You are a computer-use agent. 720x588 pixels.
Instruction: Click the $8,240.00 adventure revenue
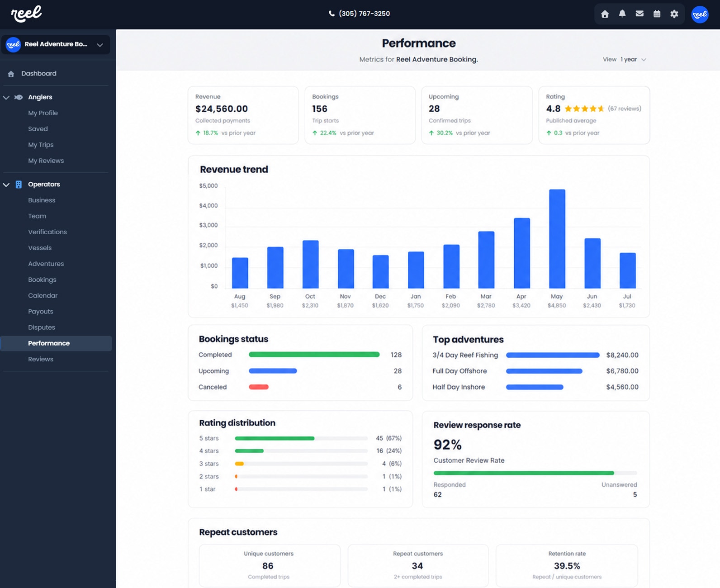tap(622, 355)
